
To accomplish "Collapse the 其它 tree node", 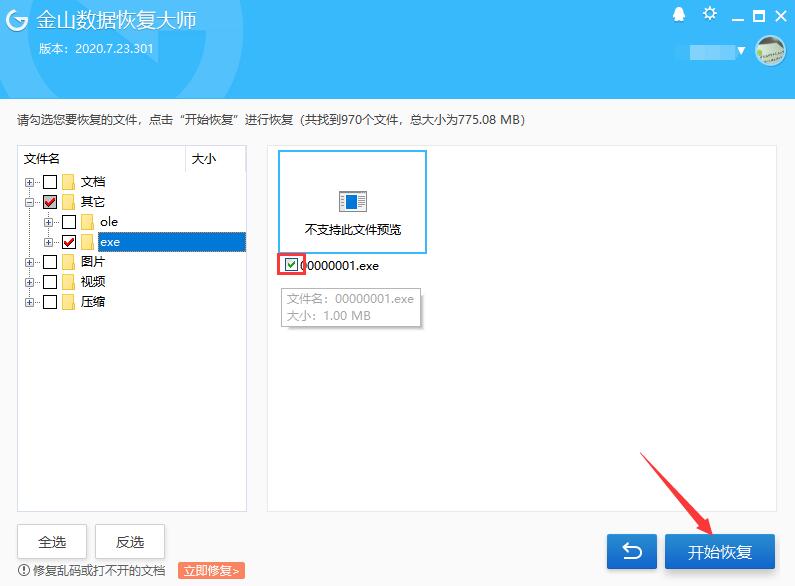I will pyautogui.click(x=29, y=202).
